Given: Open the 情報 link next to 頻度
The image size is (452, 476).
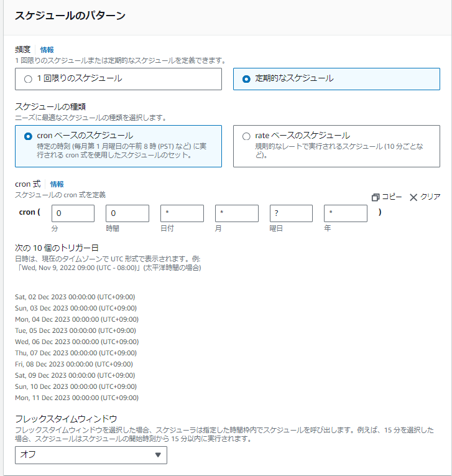Looking at the screenshot, I should click(x=47, y=50).
